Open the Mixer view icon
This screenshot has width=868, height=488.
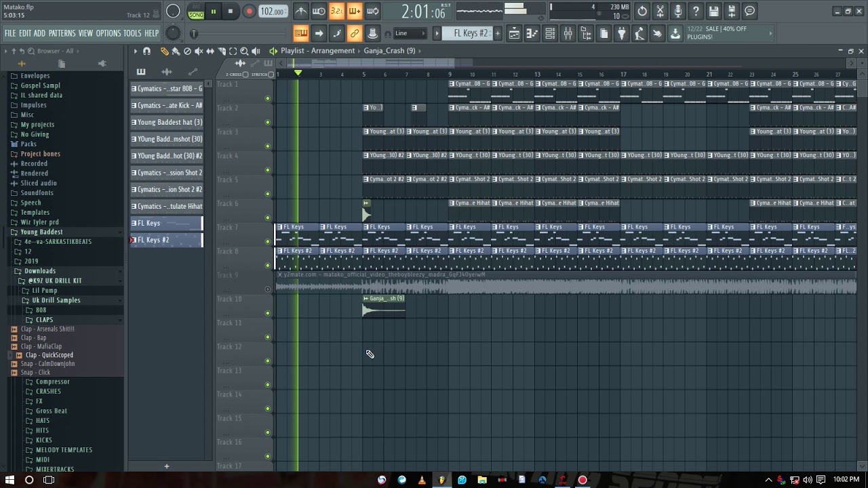click(568, 33)
